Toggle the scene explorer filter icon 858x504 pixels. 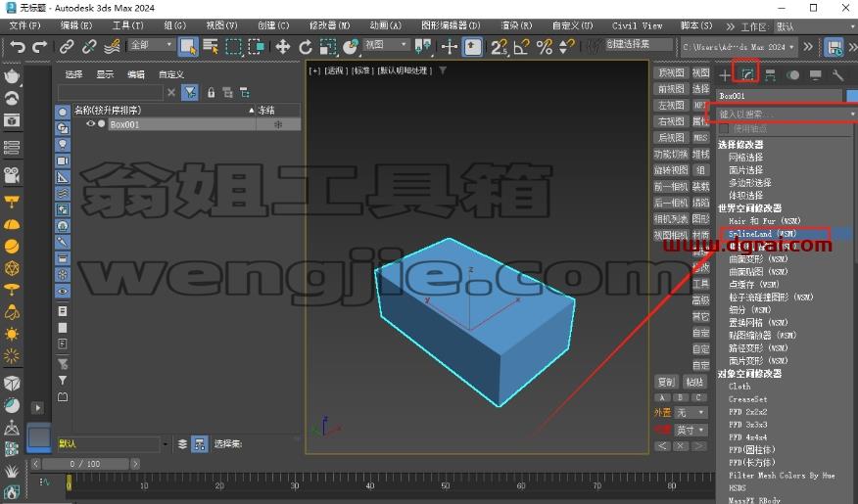click(x=190, y=92)
